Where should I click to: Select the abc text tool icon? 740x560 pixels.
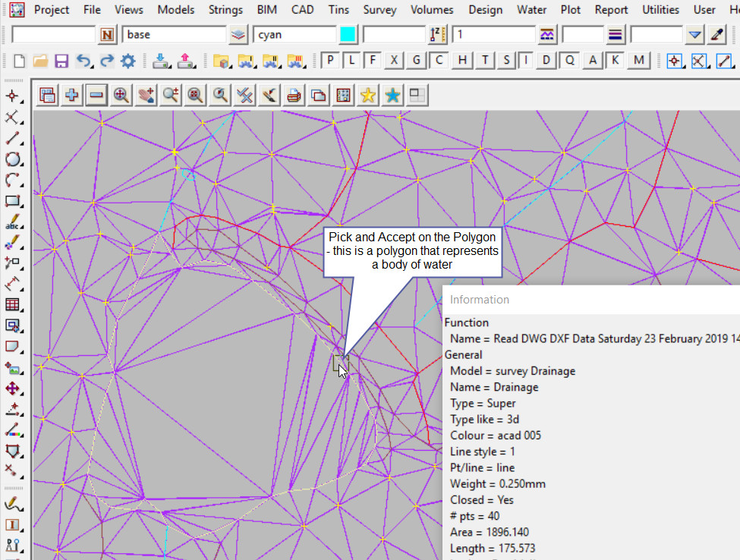(12, 224)
